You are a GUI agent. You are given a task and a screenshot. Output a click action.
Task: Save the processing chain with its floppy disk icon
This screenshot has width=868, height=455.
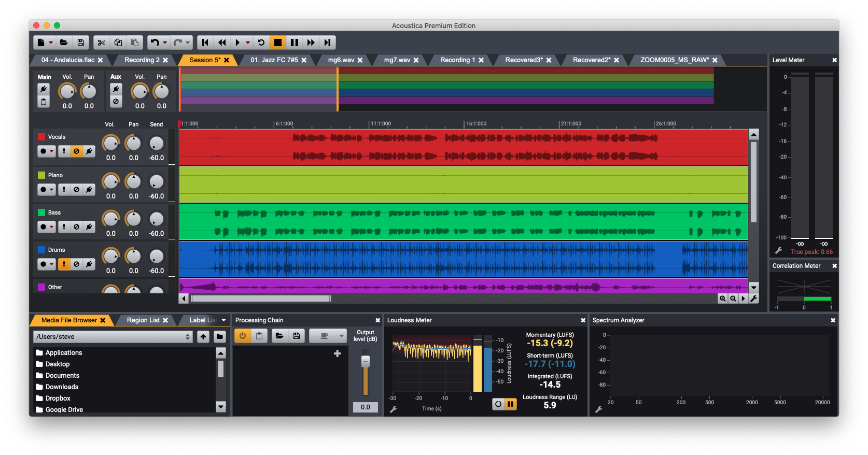click(x=296, y=336)
